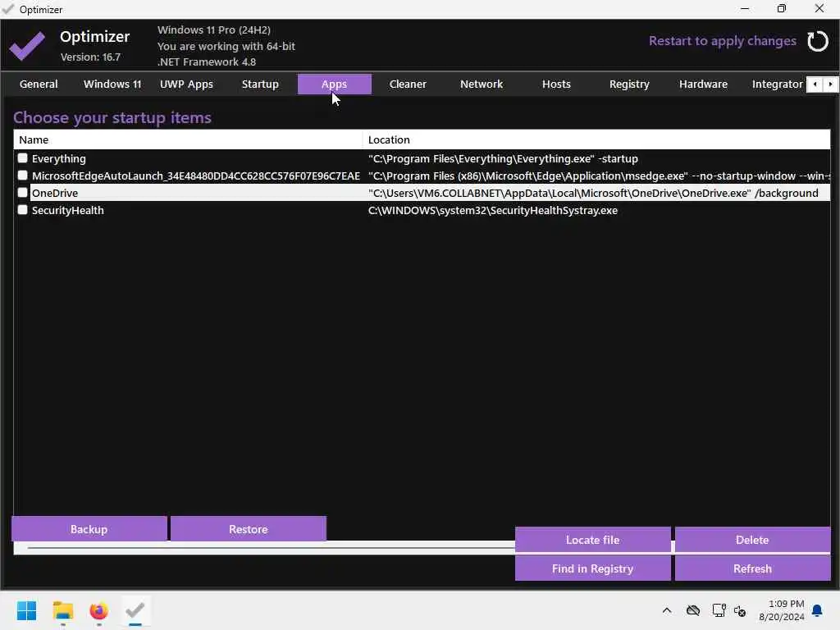This screenshot has width=840, height=630.
Task: Check the OneDrive startup item
Action: [x=22, y=192]
